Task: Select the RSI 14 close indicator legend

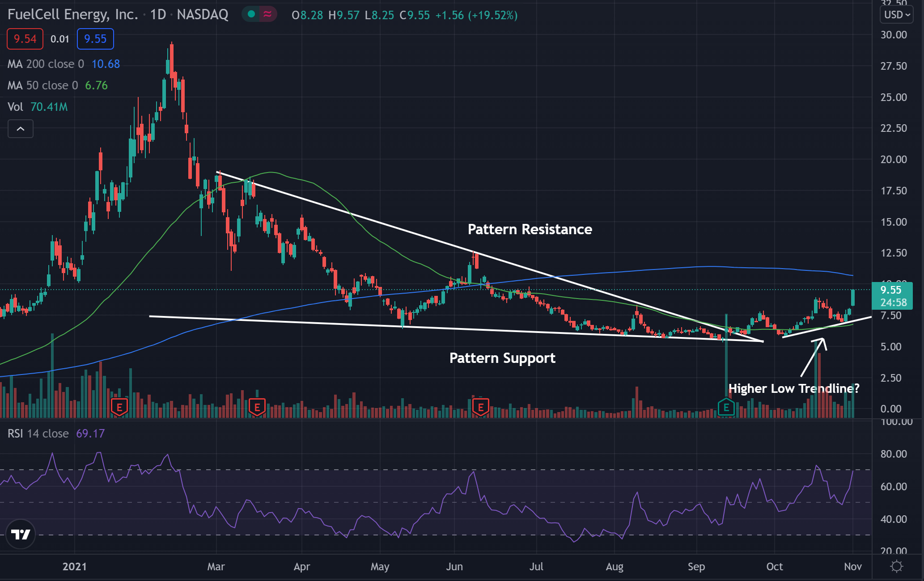Action: coord(56,434)
